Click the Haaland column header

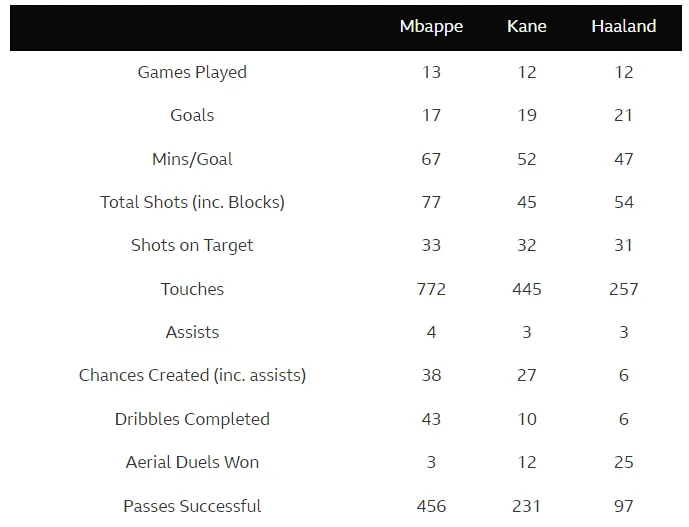click(x=624, y=27)
